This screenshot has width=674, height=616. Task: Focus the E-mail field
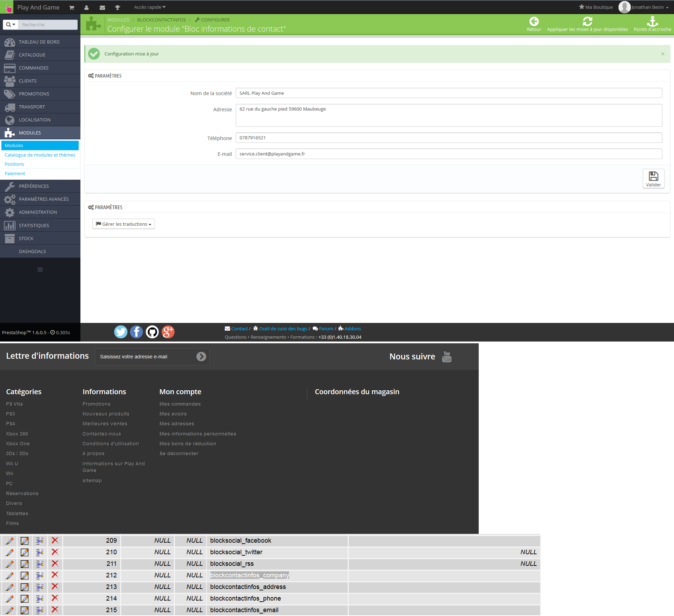449,154
